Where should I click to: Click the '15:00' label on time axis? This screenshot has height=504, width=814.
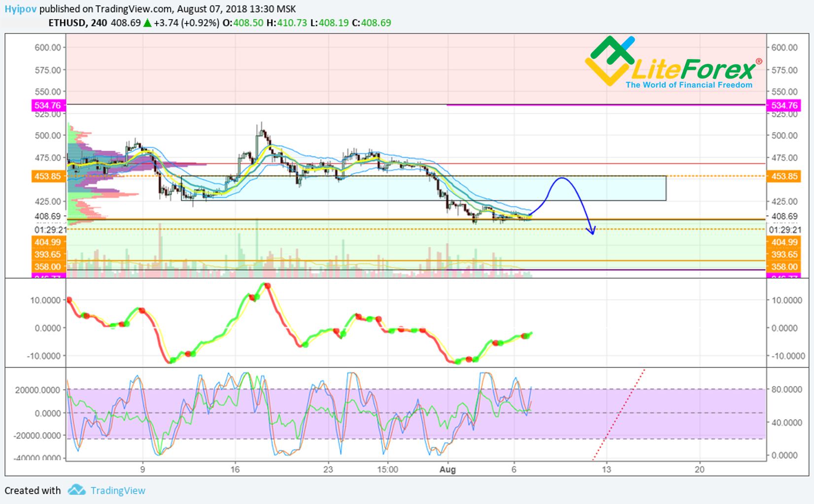[x=387, y=470]
